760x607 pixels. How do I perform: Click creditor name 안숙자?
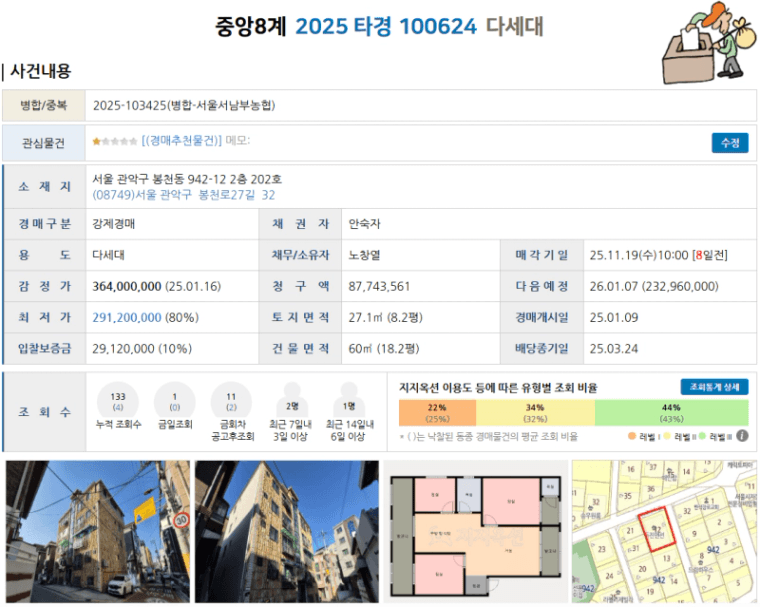tap(364, 224)
